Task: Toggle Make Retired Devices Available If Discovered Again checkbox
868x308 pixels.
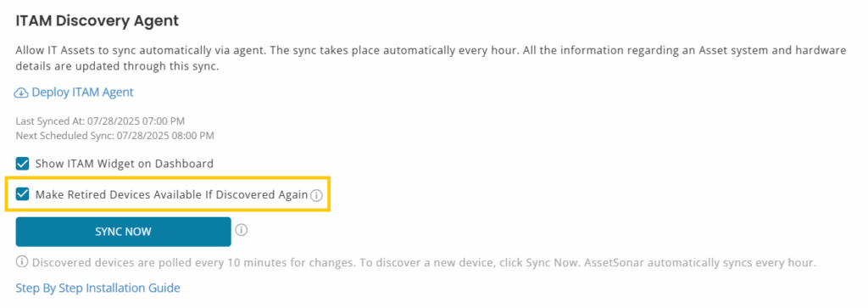Action: [x=23, y=194]
